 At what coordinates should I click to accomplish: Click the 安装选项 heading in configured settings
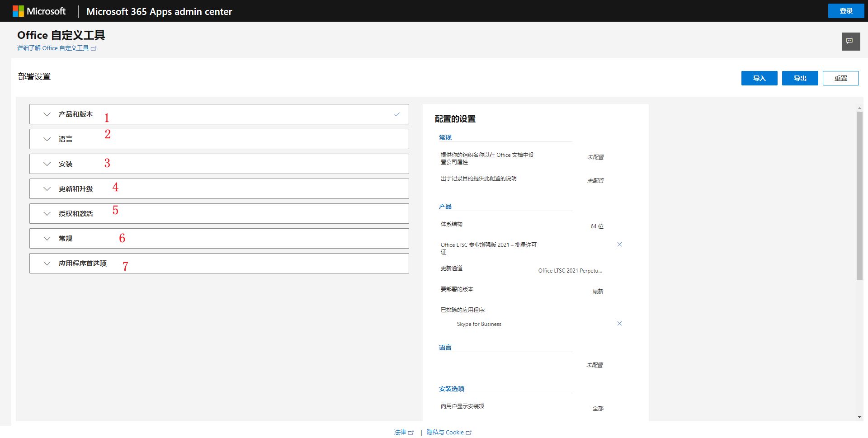point(452,389)
